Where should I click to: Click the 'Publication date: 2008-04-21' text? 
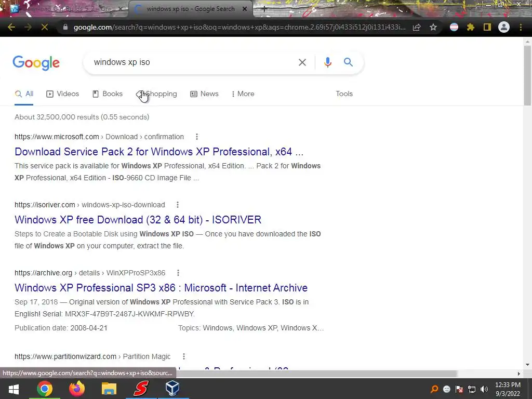61,328
